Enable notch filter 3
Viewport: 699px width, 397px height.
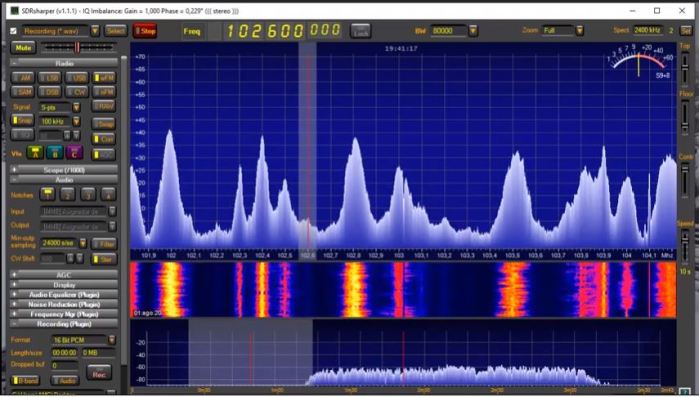click(x=88, y=194)
